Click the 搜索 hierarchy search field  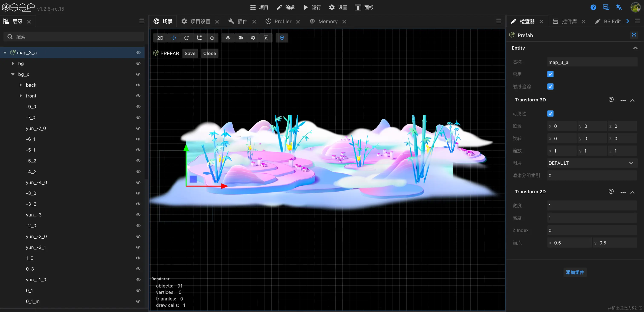tap(75, 37)
